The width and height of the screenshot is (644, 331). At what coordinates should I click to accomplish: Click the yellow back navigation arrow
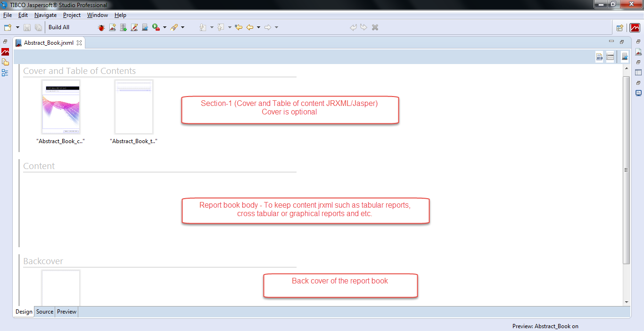251,27
